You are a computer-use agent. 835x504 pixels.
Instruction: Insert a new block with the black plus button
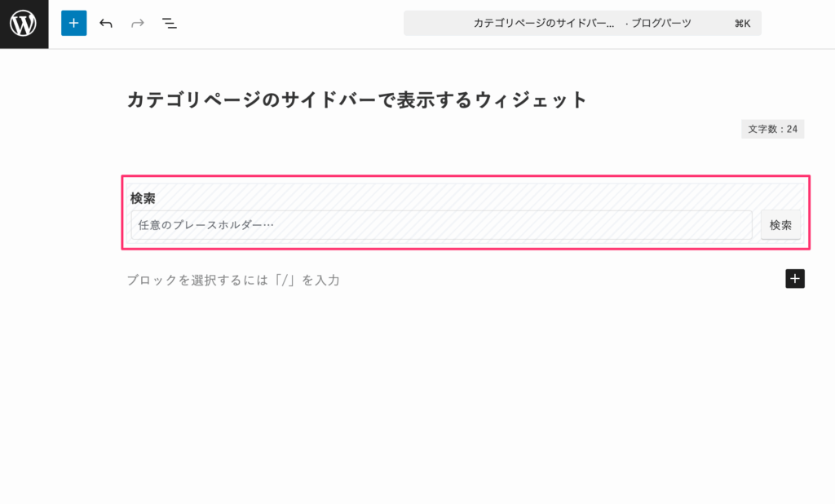coord(794,279)
